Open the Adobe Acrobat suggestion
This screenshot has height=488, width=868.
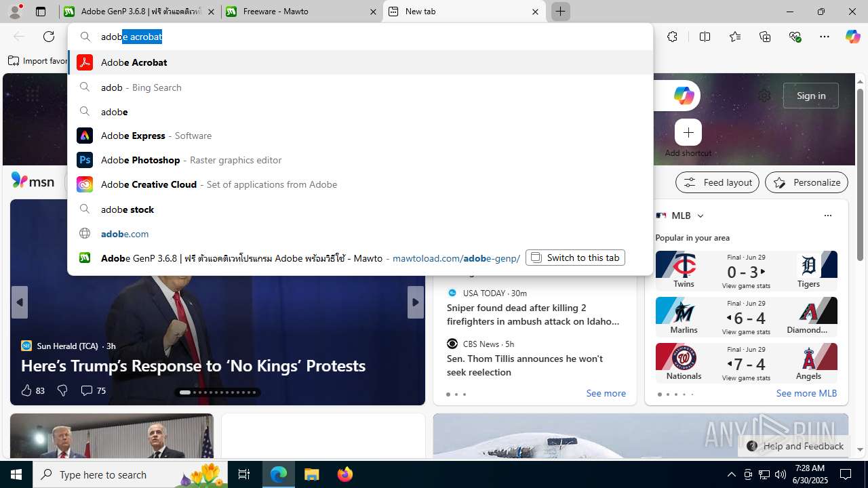tap(360, 62)
